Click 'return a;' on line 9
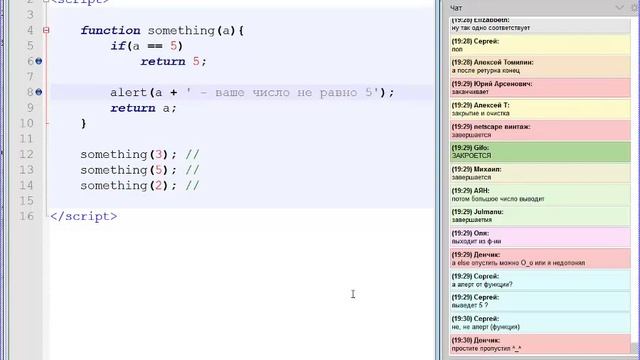 pyautogui.click(x=143, y=108)
